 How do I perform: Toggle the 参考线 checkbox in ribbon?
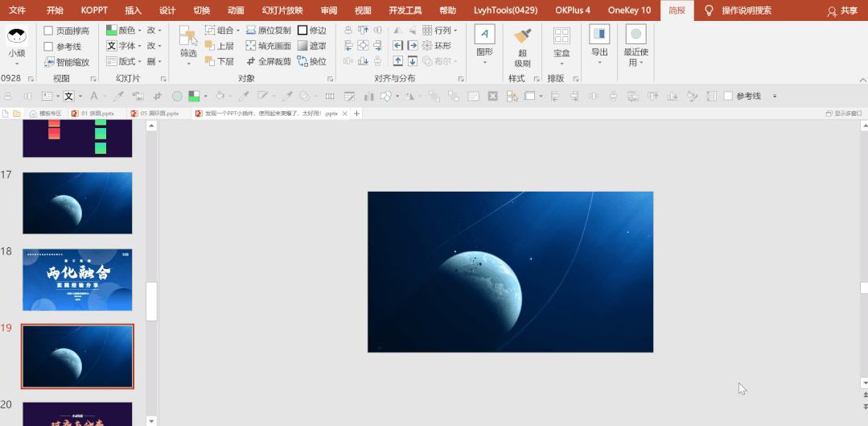coord(63,47)
